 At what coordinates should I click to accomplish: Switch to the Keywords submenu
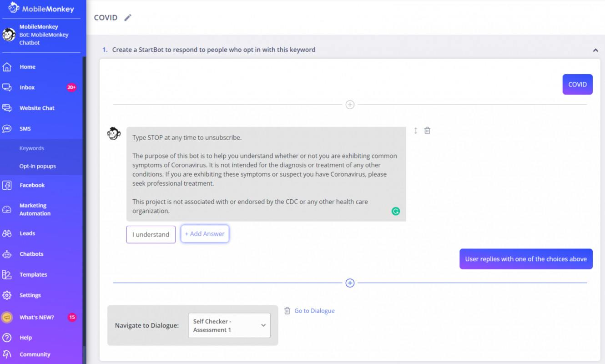tap(31, 148)
